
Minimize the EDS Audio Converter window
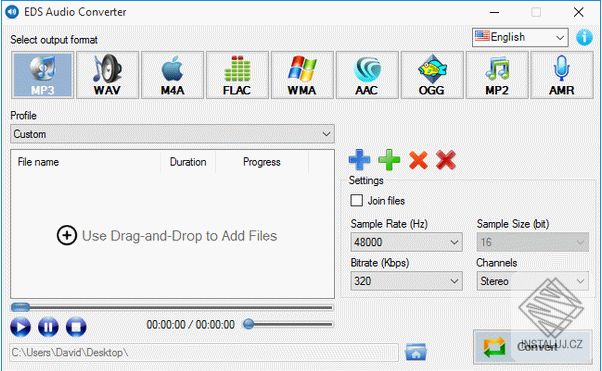494,12
